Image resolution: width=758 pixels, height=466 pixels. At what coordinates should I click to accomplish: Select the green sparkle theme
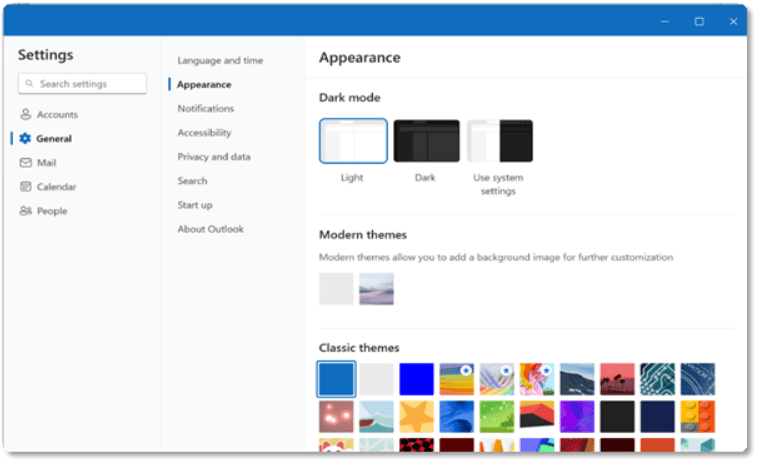pyautogui.click(x=496, y=416)
